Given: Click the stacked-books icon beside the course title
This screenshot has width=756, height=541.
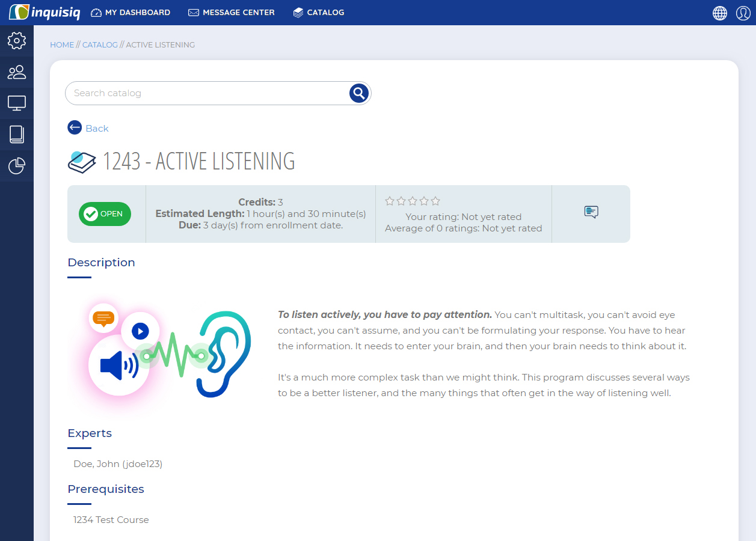Looking at the screenshot, I should click(82, 161).
